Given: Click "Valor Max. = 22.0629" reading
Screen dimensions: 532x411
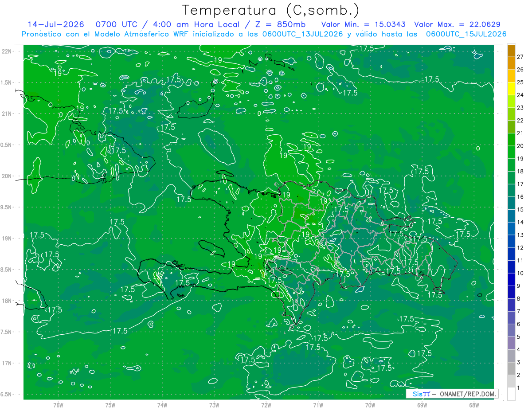Looking at the screenshot, I should pos(457,25).
